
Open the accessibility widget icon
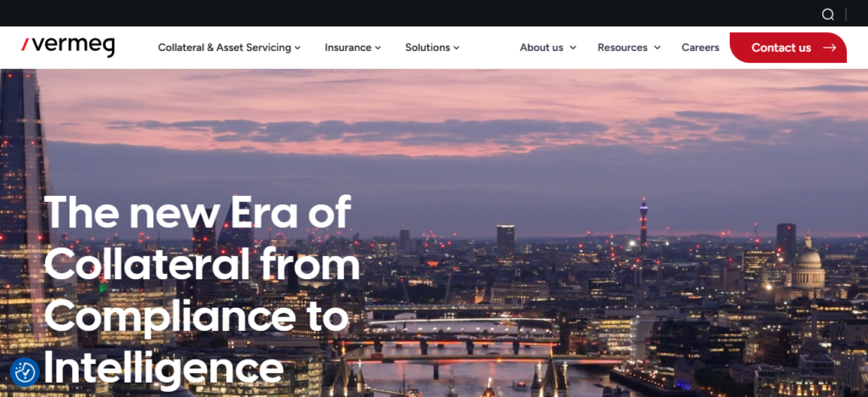25,372
